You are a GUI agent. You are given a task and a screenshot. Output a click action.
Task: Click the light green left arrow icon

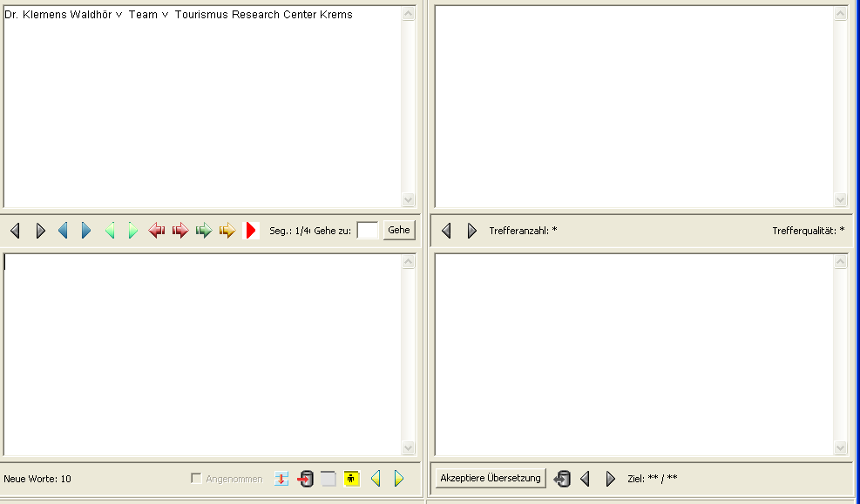(x=110, y=231)
